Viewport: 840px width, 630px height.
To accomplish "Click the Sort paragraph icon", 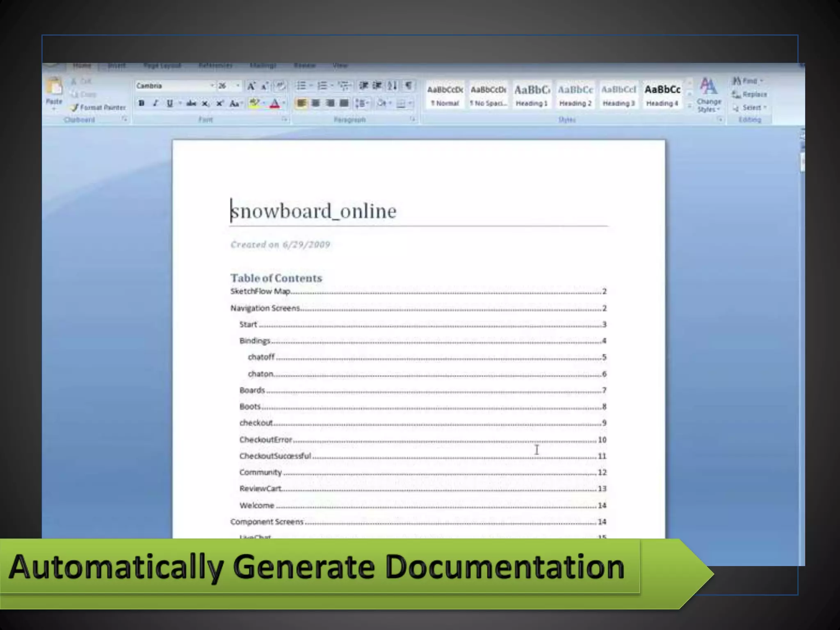I will click(x=393, y=86).
